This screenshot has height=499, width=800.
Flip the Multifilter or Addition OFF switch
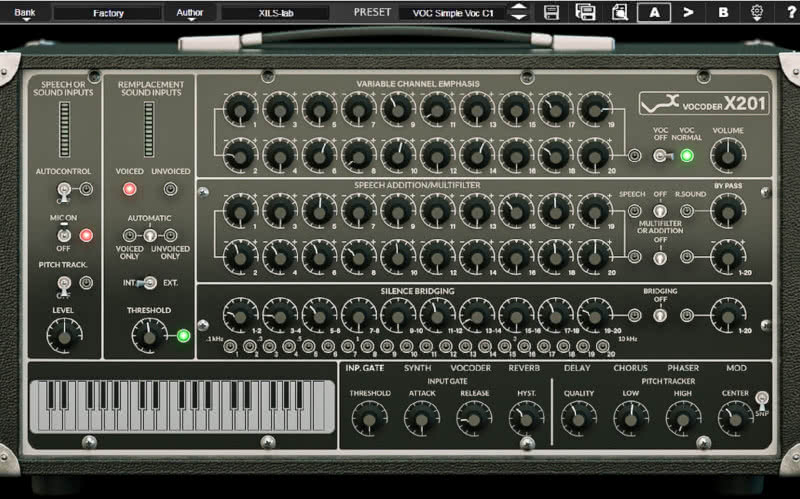pyautogui.click(x=660, y=258)
